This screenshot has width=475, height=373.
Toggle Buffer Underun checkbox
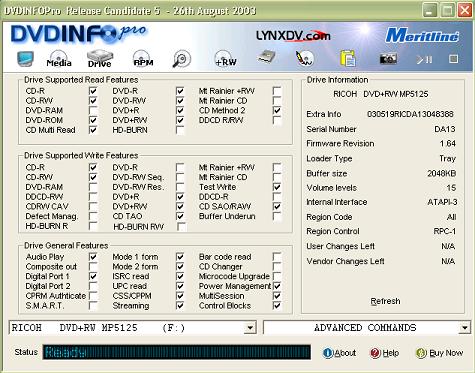click(277, 216)
